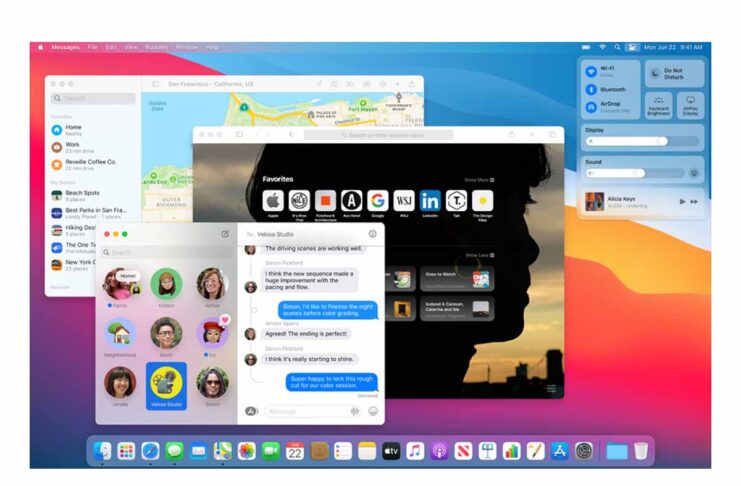Open Messages menu in menu bar

[x=65, y=47]
